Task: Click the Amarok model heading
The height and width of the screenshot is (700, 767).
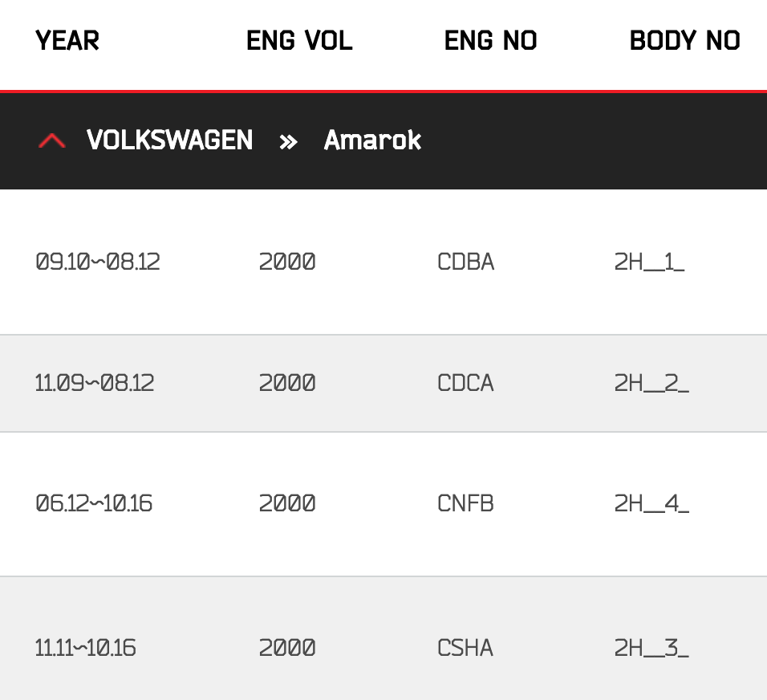Action: tap(372, 140)
